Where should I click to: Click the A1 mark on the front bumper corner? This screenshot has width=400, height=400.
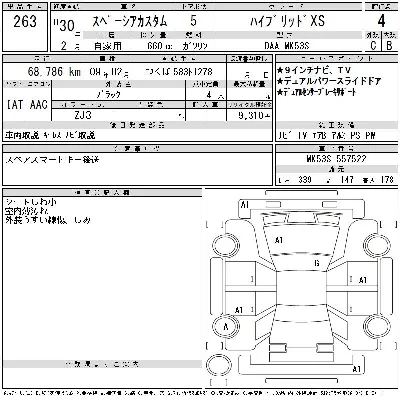tap(245, 205)
